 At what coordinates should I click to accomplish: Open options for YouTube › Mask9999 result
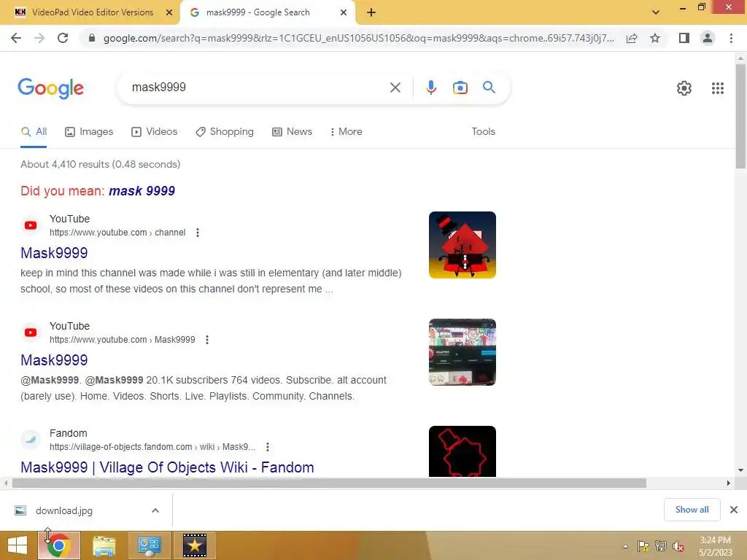pos(206,340)
